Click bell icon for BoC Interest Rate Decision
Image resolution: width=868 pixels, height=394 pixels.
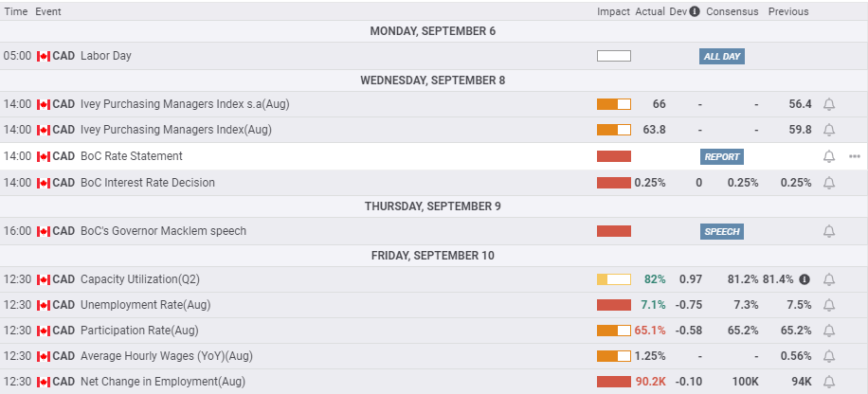pyautogui.click(x=829, y=183)
